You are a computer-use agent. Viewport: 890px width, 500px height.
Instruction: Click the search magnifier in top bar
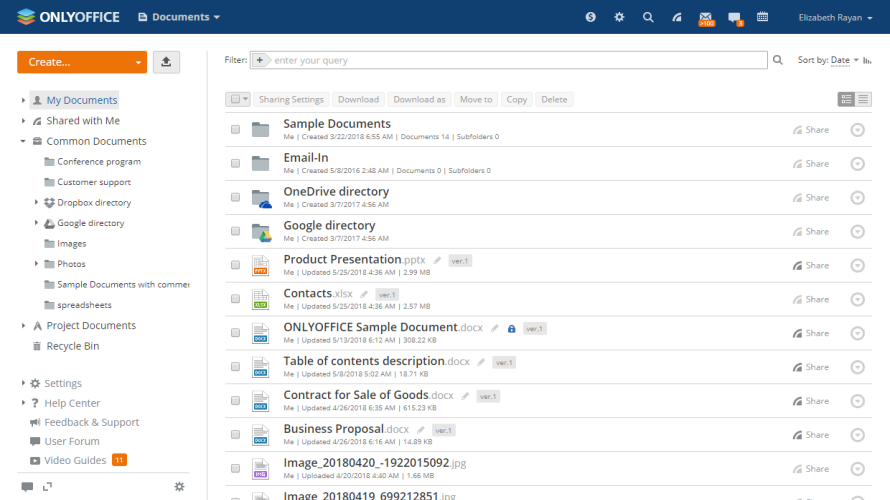648,17
